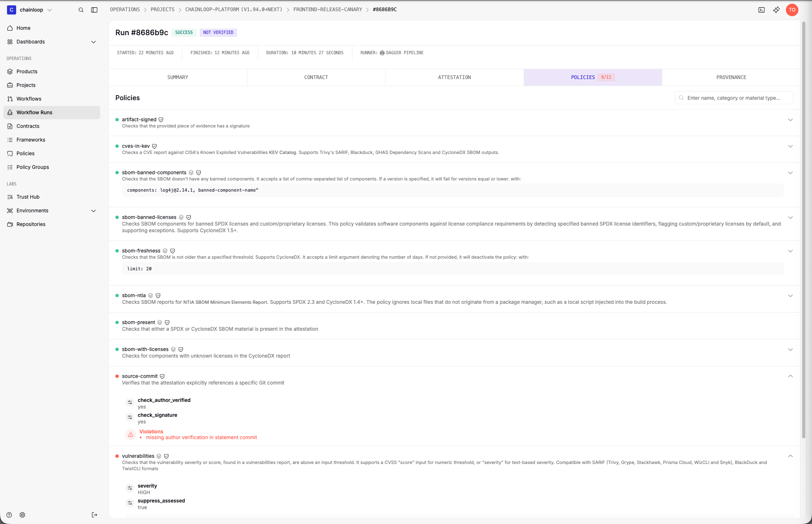
Task: Open the TO user avatar menu
Action: click(792, 10)
